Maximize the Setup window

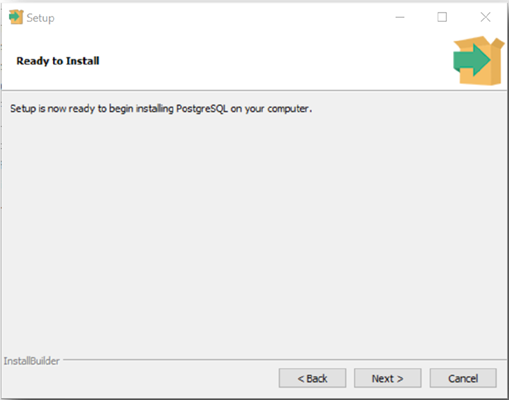pos(442,17)
